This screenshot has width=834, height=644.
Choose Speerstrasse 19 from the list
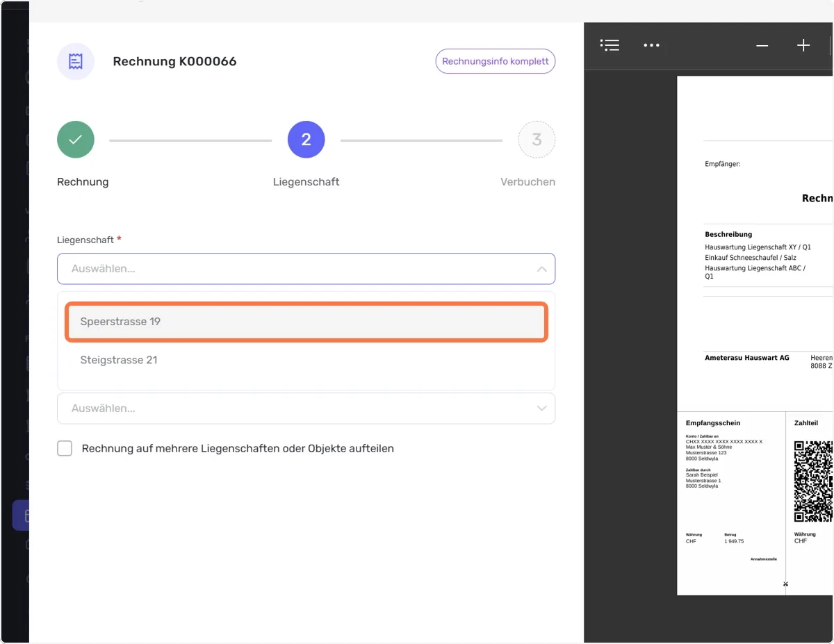point(306,322)
